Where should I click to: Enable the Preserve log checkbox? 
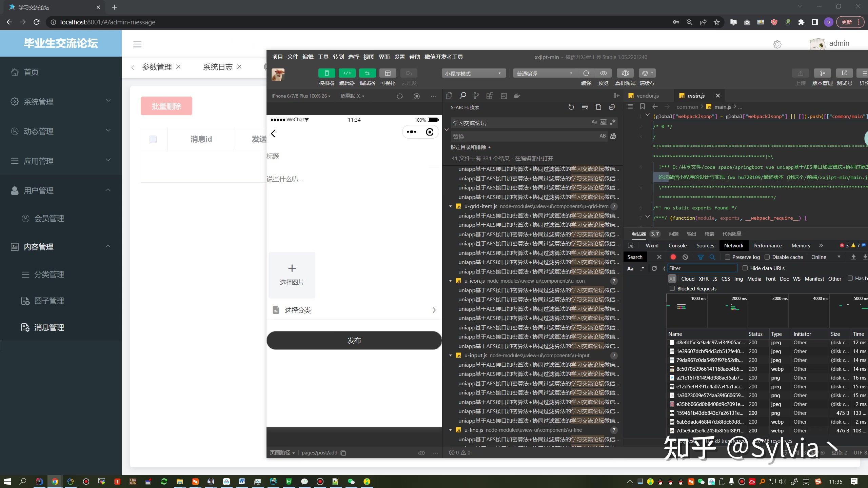point(727,257)
